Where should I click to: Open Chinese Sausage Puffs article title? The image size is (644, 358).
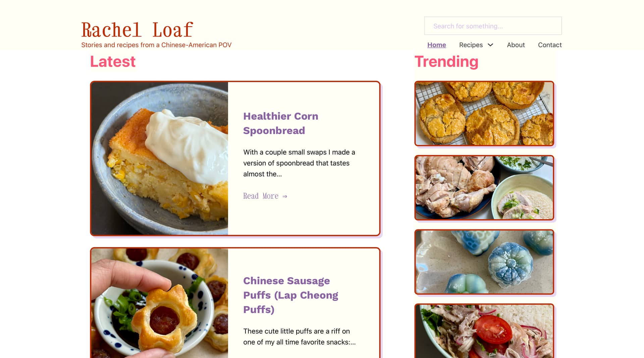coord(290,295)
